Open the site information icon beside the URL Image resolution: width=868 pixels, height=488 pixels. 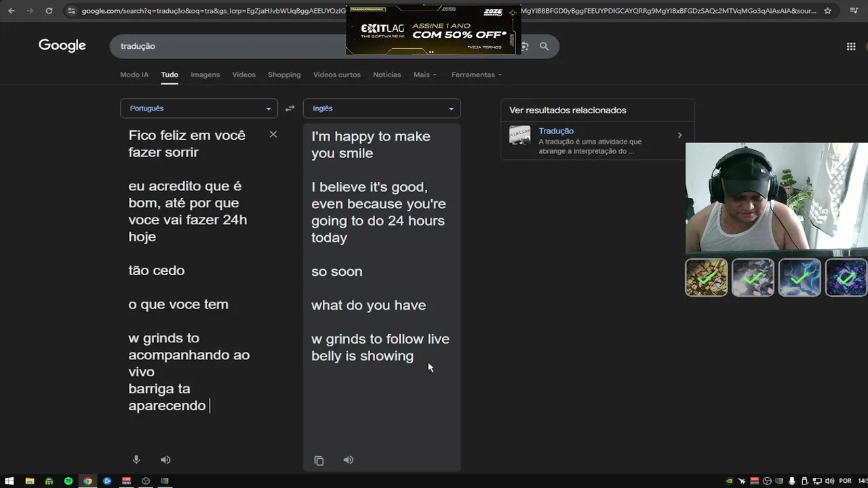tap(72, 11)
